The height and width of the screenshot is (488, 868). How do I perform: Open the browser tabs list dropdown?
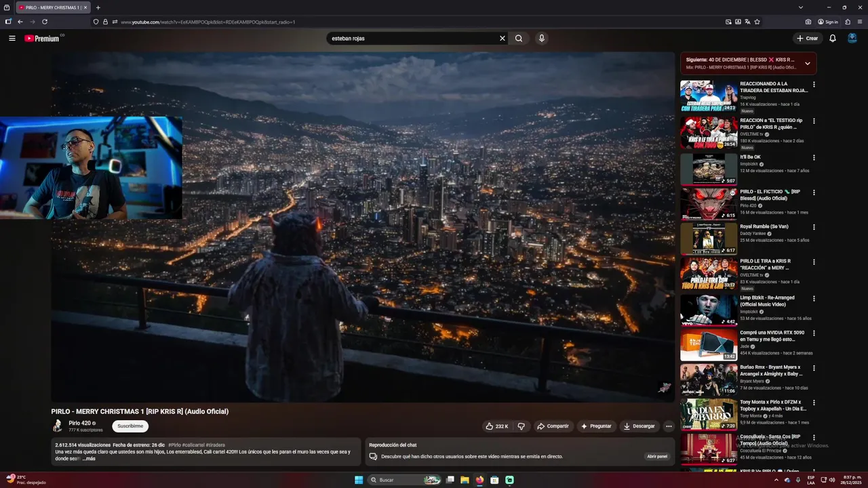800,7
